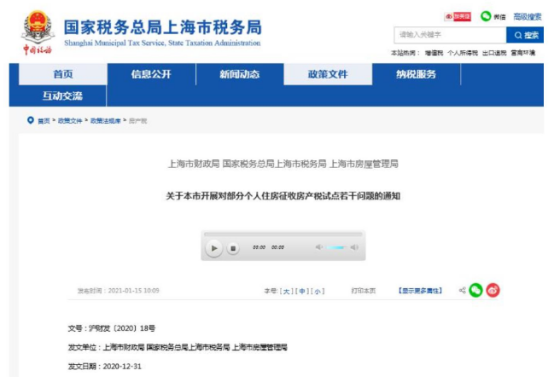Share the article via the red Weibo icon

(493, 290)
